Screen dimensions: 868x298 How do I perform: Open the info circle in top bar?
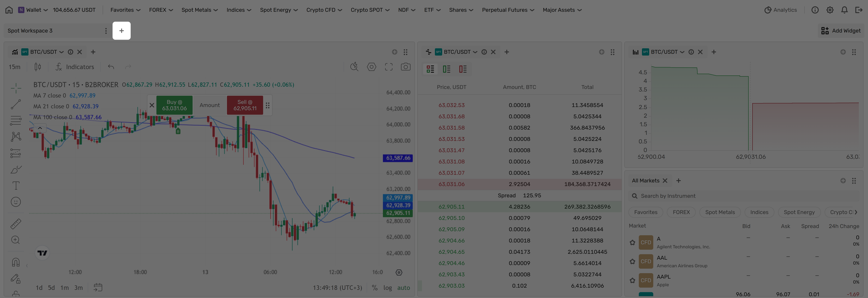click(815, 10)
